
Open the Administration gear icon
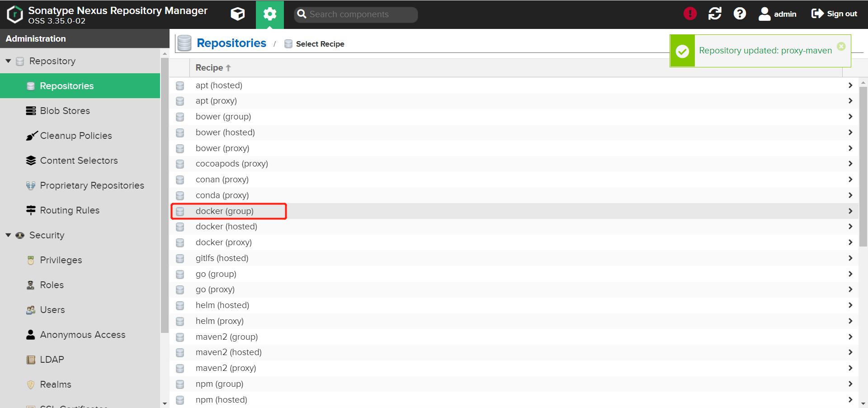(x=270, y=14)
